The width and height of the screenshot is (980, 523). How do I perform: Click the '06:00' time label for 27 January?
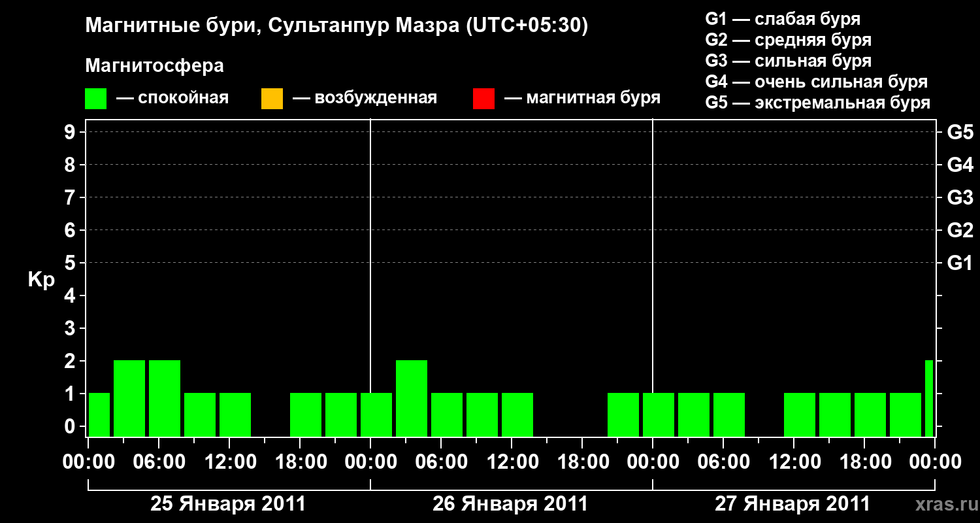(x=723, y=462)
